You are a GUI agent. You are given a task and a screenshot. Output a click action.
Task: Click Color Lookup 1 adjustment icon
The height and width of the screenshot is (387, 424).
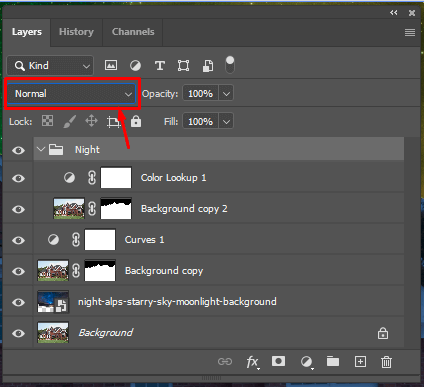pos(69,178)
